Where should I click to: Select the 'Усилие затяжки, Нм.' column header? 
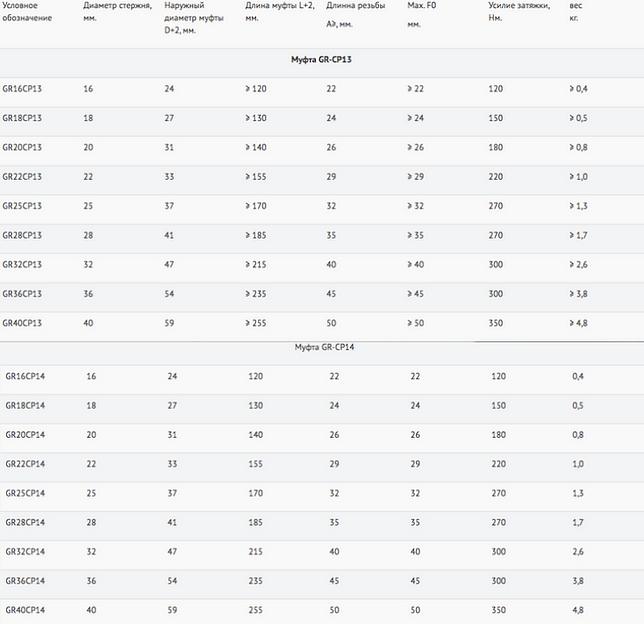coord(519,12)
